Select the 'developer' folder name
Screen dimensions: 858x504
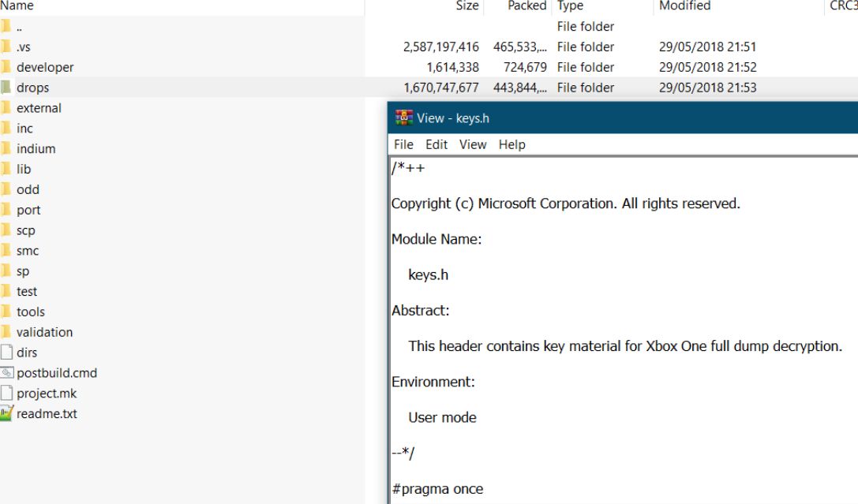45,67
